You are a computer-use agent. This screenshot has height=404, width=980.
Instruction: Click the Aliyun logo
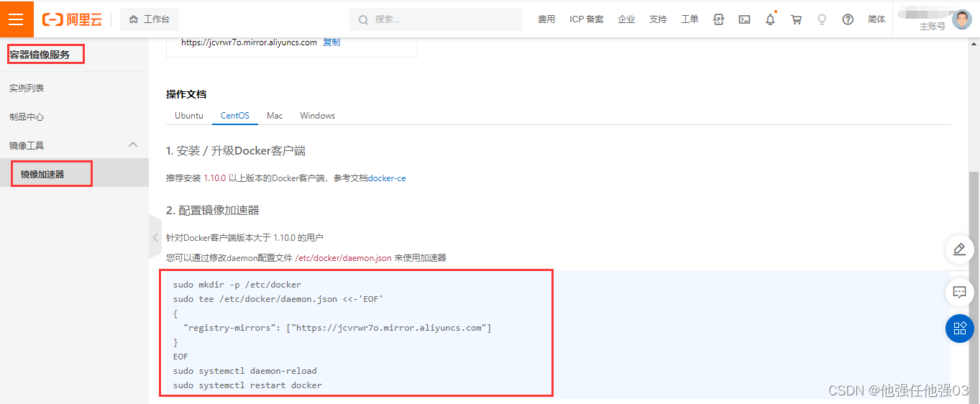[x=72, y=19]
